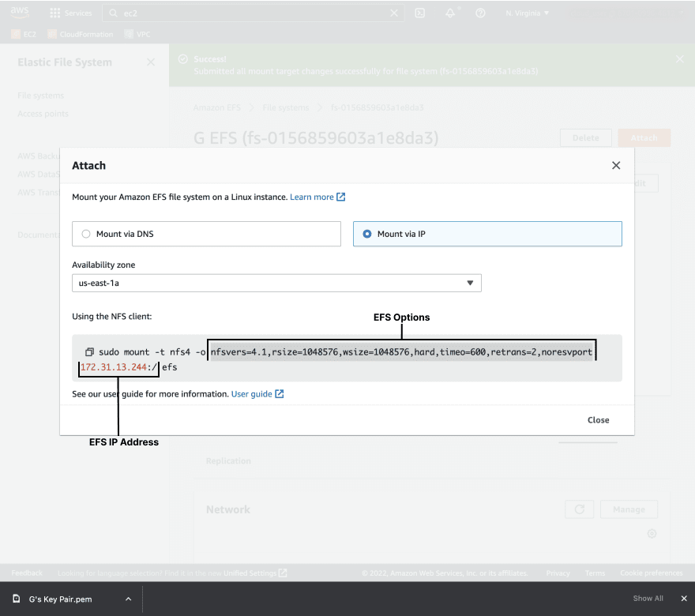The image size is (695, 616).
Task: Open the Network settings gear icon
Action: (x=652, y=534)
